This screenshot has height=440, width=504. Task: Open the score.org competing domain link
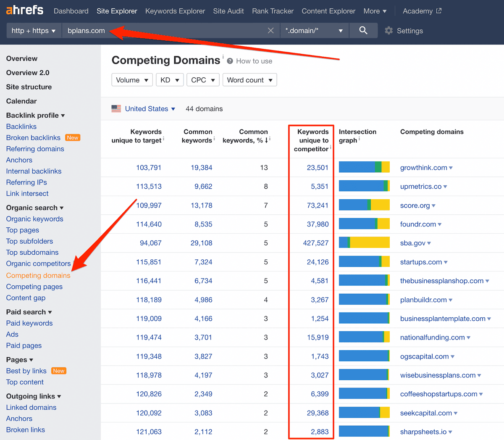(415, 206)
